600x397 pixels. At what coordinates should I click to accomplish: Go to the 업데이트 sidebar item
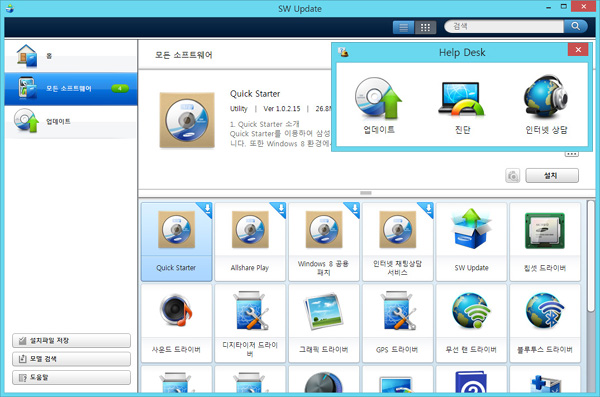click(x=71, y=121)
